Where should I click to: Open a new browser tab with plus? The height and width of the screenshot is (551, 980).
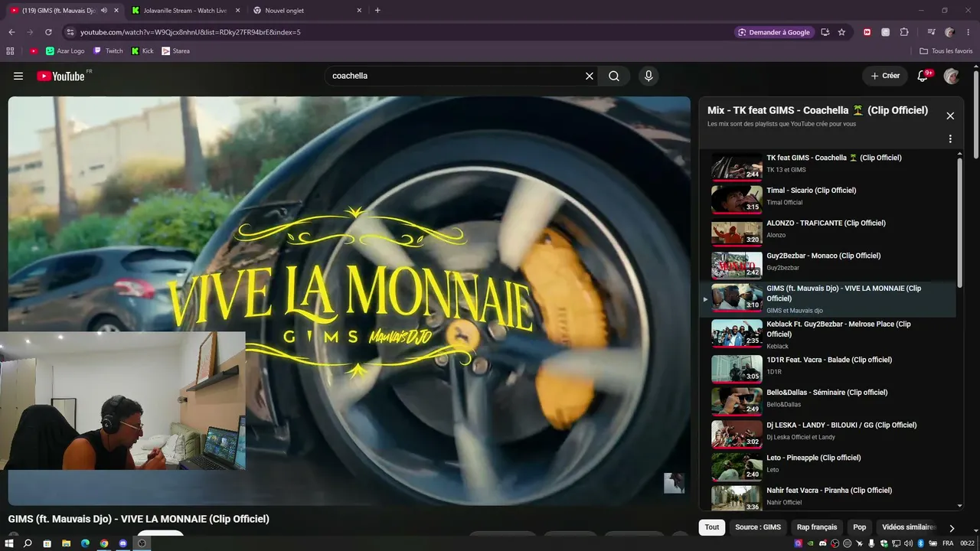click(377, 11)
